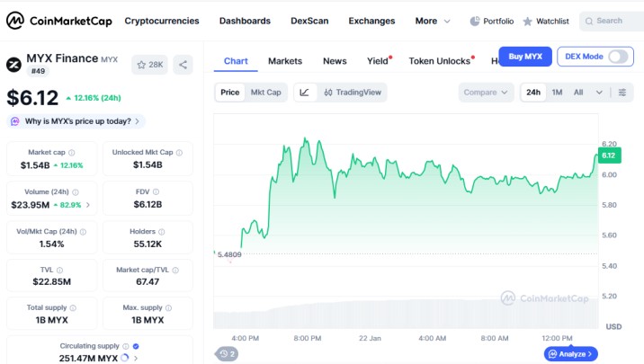Open 'Why is MYX's price up today?'
Image resolution: width=644 pixels, height=364 pixels.
tap(76, 121)
